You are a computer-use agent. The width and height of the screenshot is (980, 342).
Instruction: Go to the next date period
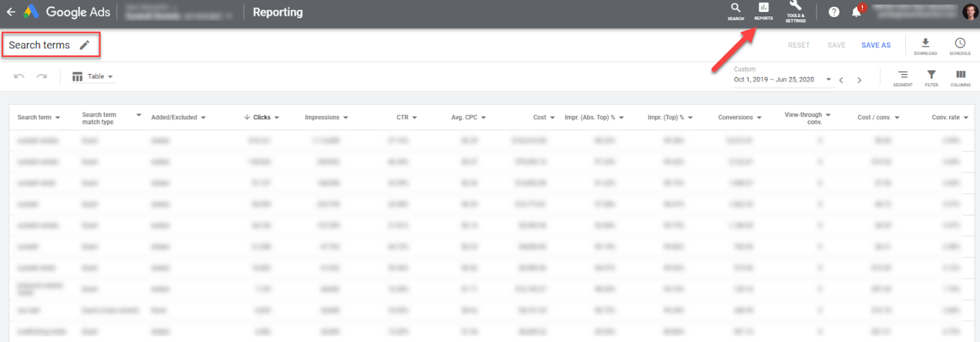[x=859, y=80]
